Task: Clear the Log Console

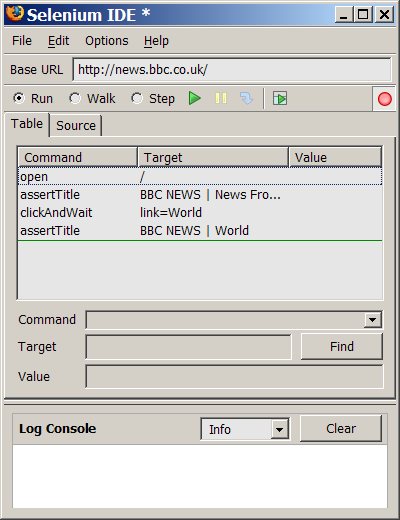Action: (341, 429)
